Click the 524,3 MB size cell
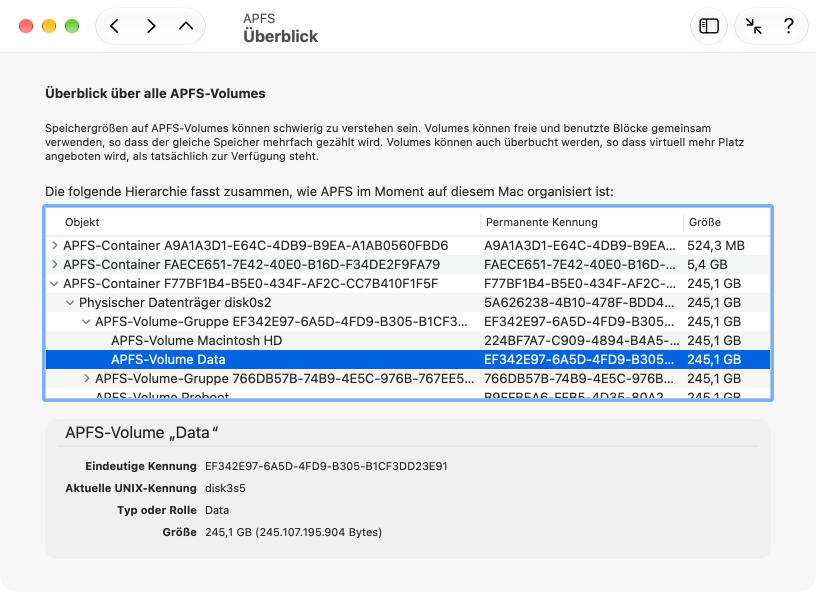Image resolution: width=816 pixels, height=592 pixels. (x=716, y=246)
